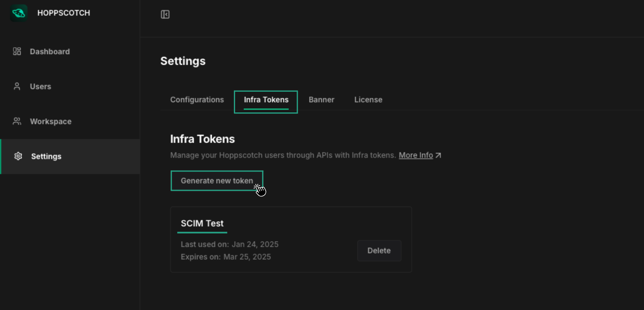
Task: Click the Dashboard grid icon
Action: pyautogui.click(x=17, y=52)
